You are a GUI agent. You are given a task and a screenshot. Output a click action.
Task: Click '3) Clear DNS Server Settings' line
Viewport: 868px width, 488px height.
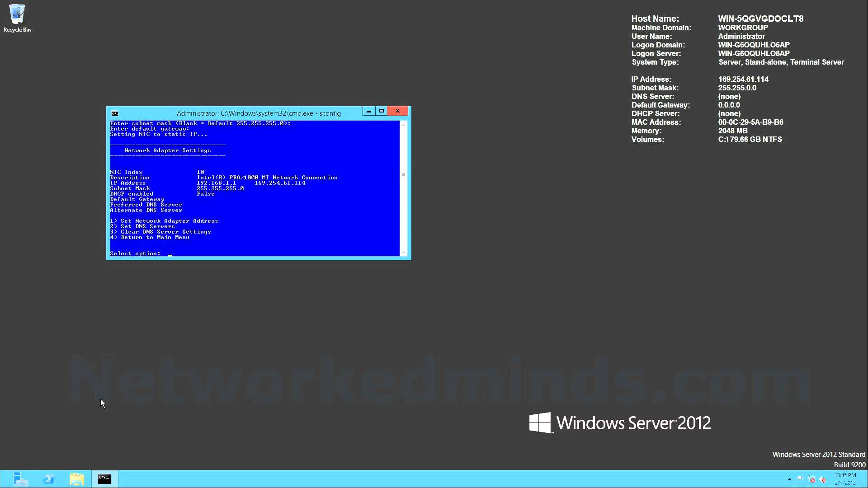(x=160, y=232)
